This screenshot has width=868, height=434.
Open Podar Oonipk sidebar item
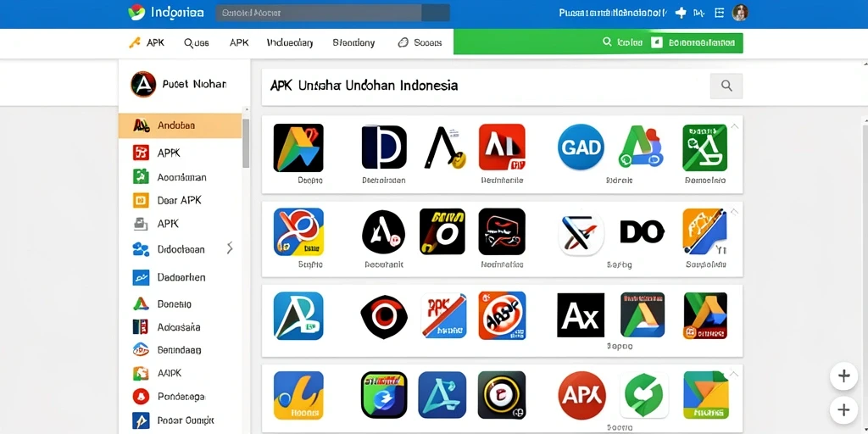click(180, 420)
